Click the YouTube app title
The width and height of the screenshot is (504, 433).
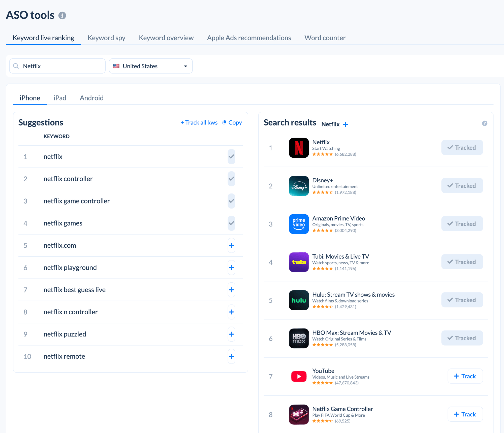coord(323,371)
